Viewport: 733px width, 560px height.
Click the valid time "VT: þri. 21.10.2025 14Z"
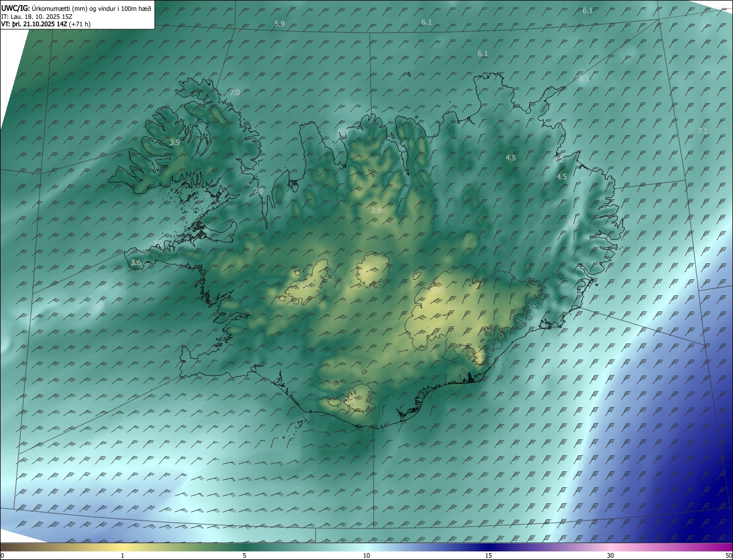pyautogui.click(x=34, y=23)
